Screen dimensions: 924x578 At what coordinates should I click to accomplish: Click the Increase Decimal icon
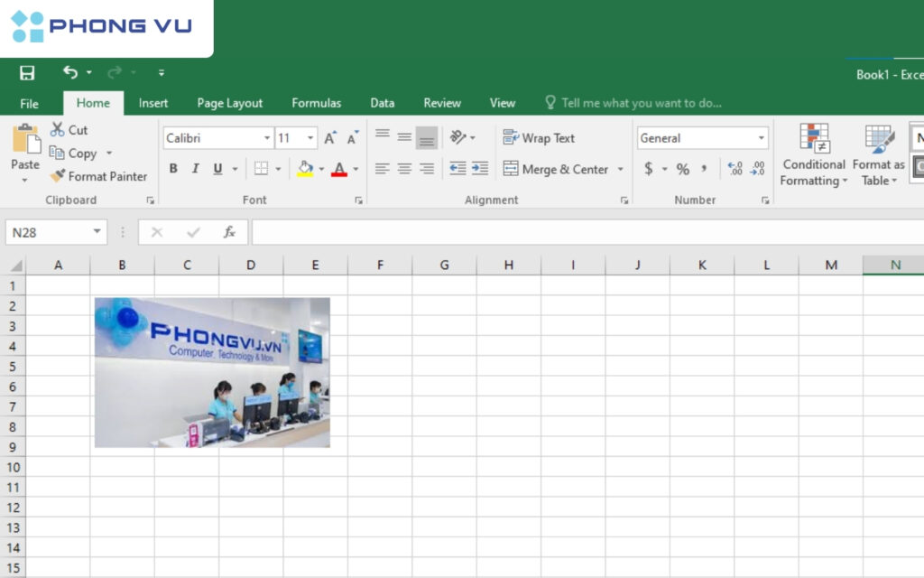(x=735, y=169)
